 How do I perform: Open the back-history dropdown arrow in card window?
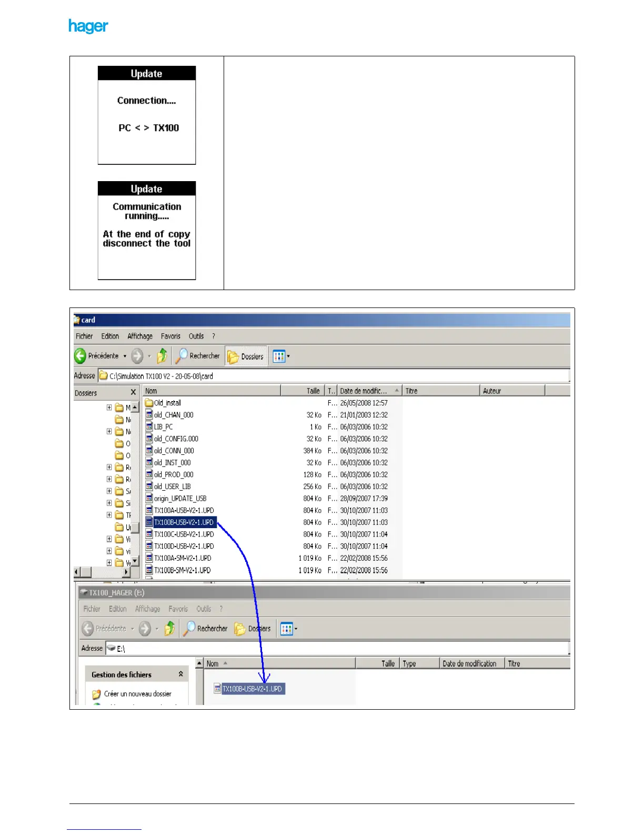click(125, 356)
